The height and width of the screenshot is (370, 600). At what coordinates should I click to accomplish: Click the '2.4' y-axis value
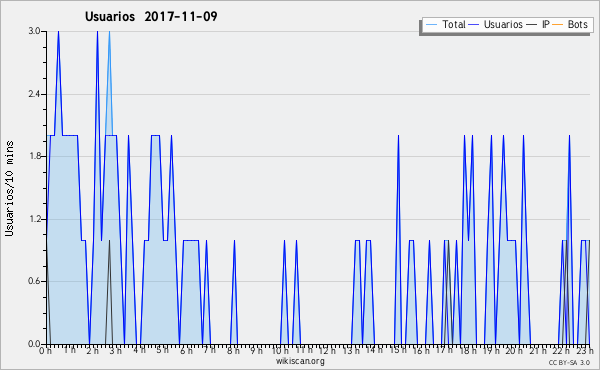(34, 94)
